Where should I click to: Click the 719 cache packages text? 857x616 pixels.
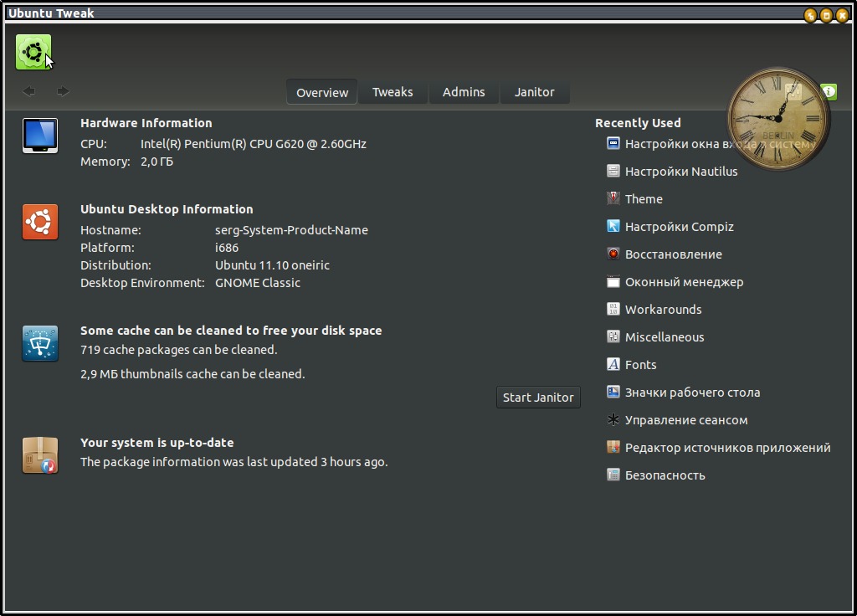[x=179, y=350]
